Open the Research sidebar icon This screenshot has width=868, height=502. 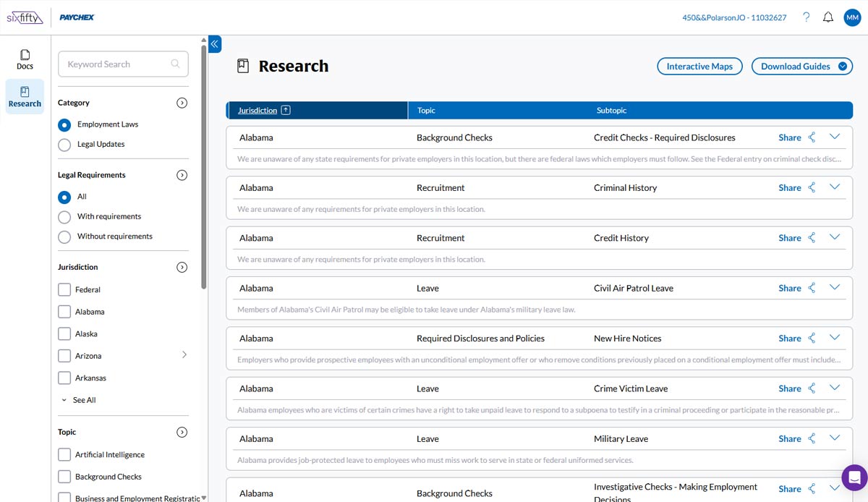25,97
